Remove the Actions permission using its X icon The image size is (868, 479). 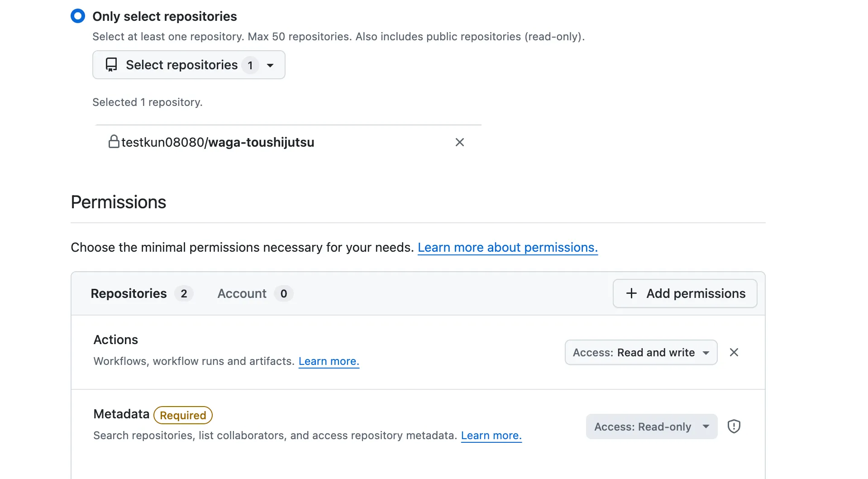click(734, 352)
